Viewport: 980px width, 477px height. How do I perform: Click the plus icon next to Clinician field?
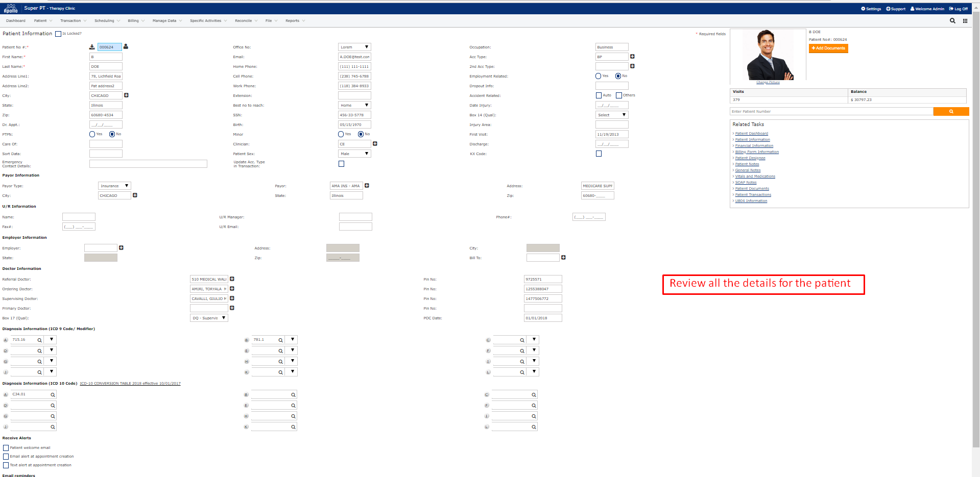click(375, 144)
